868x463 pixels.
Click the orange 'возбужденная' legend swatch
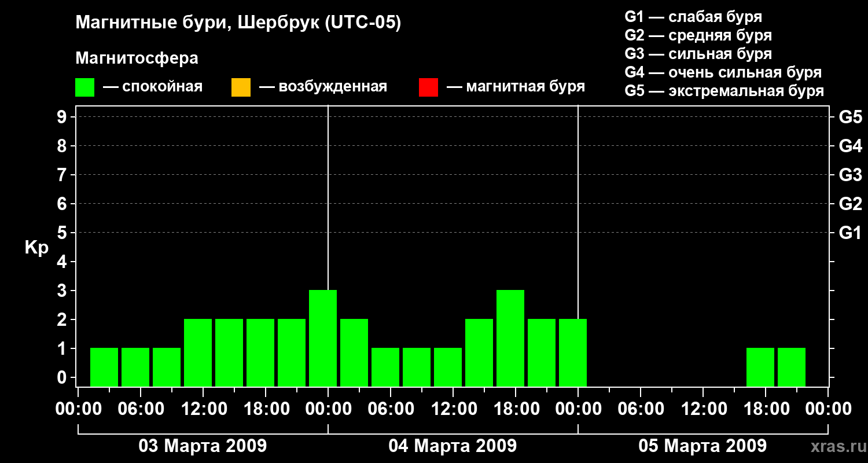[241, 87]
